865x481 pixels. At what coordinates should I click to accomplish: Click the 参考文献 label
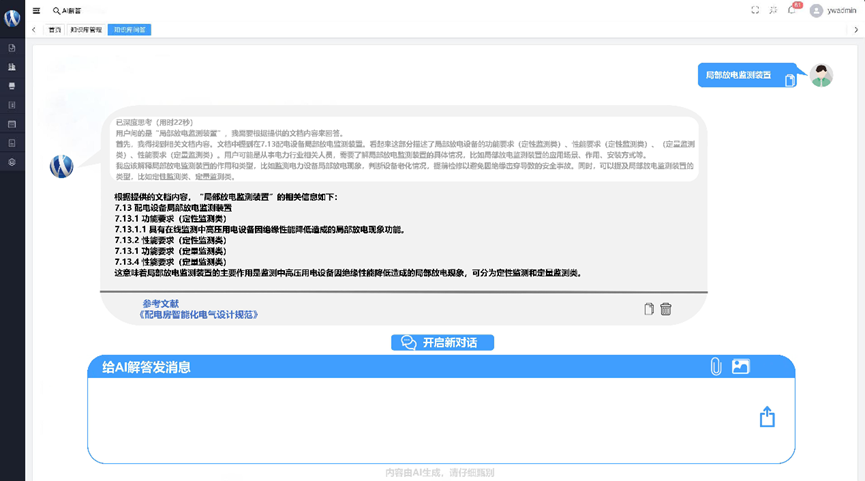pos(161,303)
